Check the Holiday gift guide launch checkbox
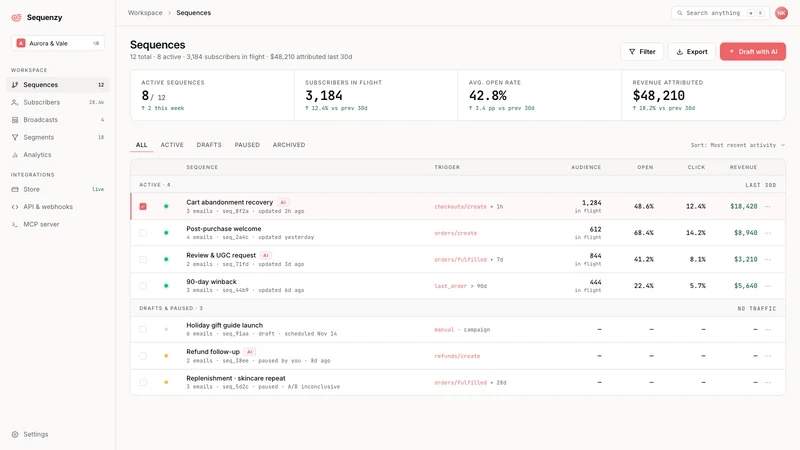 tap(143, 330)
